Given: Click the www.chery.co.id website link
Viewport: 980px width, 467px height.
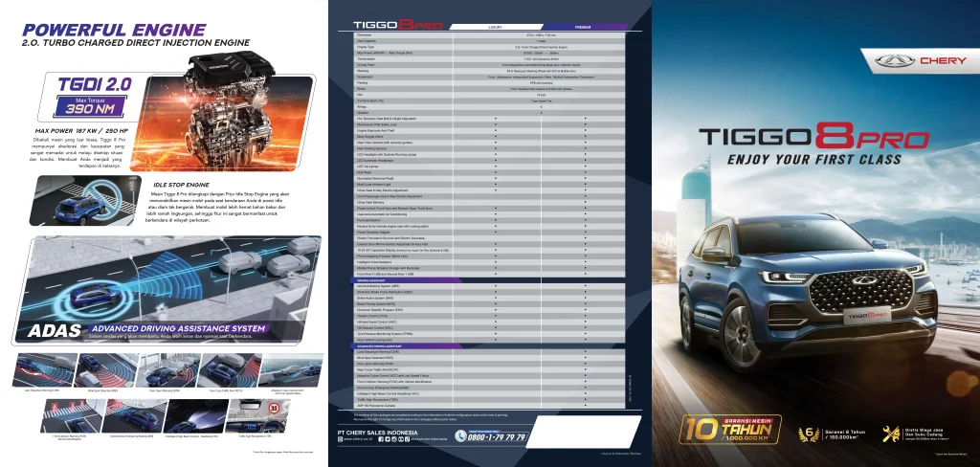Looking at the screenshot, I should click(x=358, y=439).
